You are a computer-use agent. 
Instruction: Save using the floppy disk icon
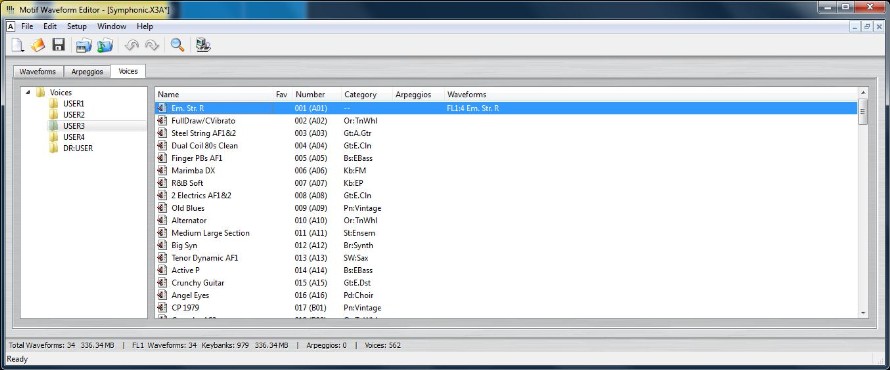click(x=58, y=45)
